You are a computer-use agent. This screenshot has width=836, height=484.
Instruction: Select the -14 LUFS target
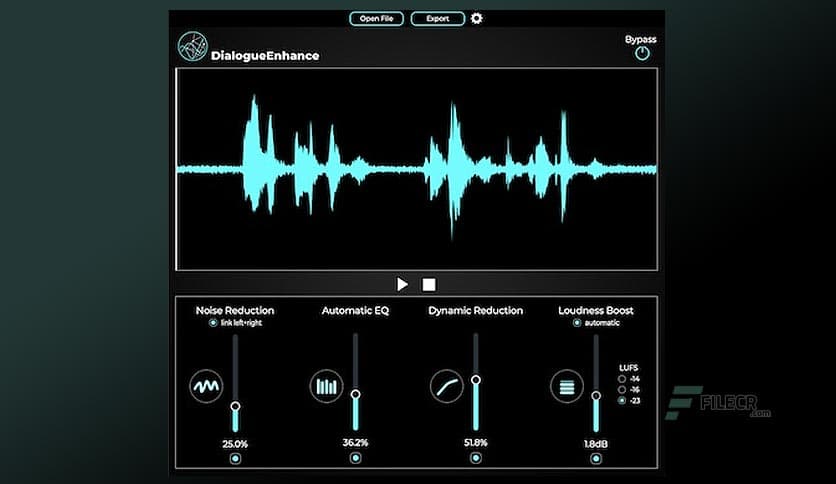pyautogui.click(x=622, y=379)
